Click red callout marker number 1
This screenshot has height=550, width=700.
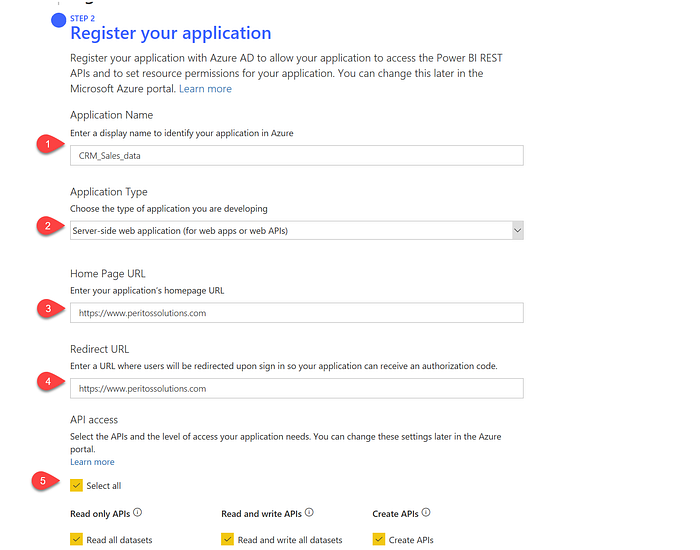50,144
